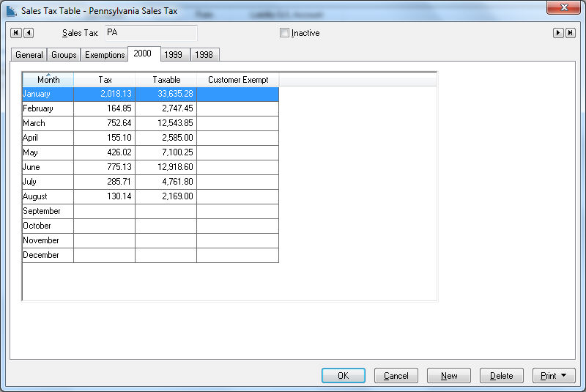Toggle the Inactive checkbox
Screen dimensions: 586x392
pos(285,33)
